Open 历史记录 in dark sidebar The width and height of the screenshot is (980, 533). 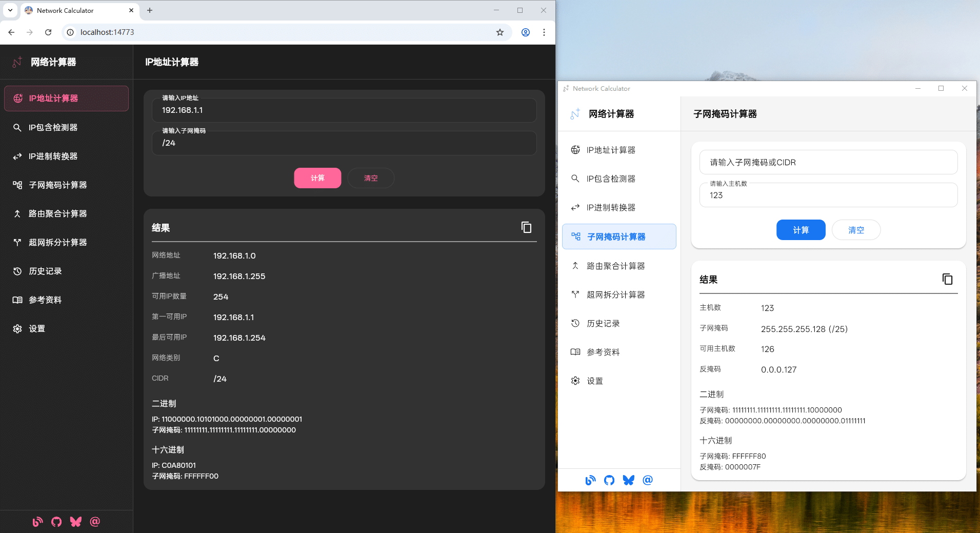(66, 271)
